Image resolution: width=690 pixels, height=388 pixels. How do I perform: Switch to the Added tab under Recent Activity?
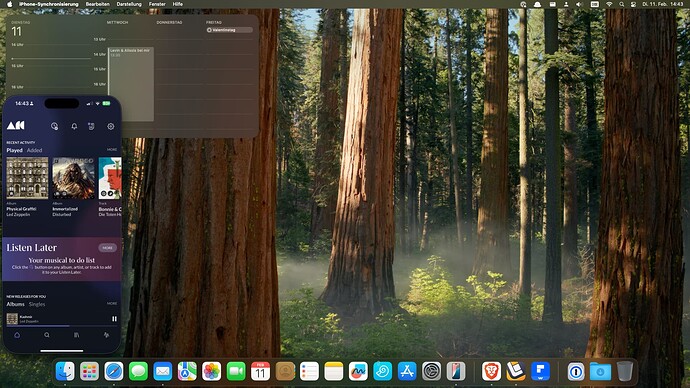(34, 150)
